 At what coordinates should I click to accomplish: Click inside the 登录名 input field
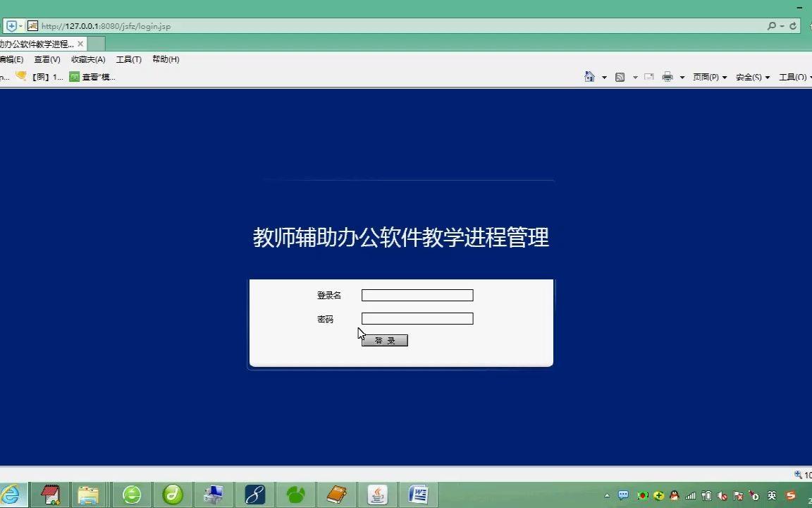coord(417,295)
